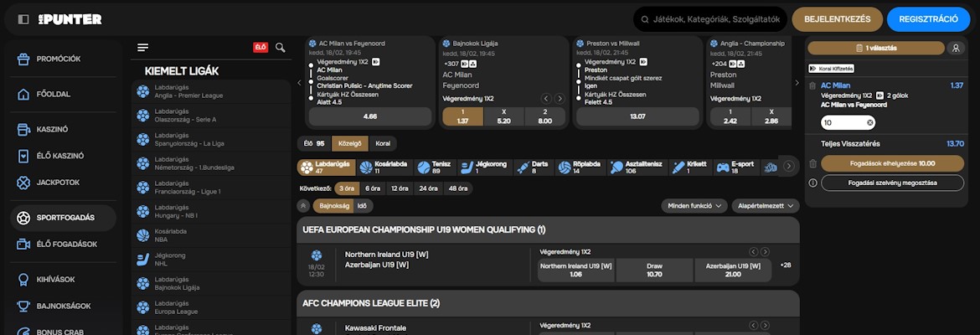Sort by Idő
Viewport: 980px width, 335px height.
pyautogui.click(x=363, y=206)
